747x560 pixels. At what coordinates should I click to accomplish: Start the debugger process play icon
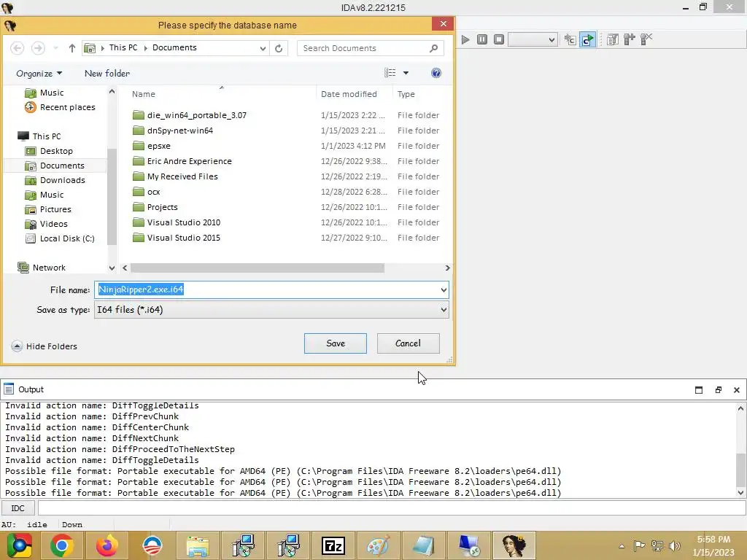(x=465, y=39)
